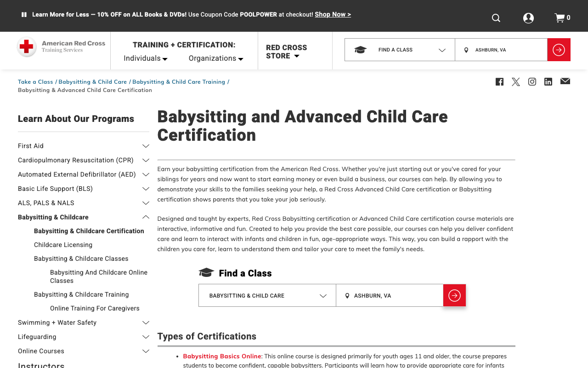Click Shop Now promo link
The image size is (588, 368).
coord(333,14)
